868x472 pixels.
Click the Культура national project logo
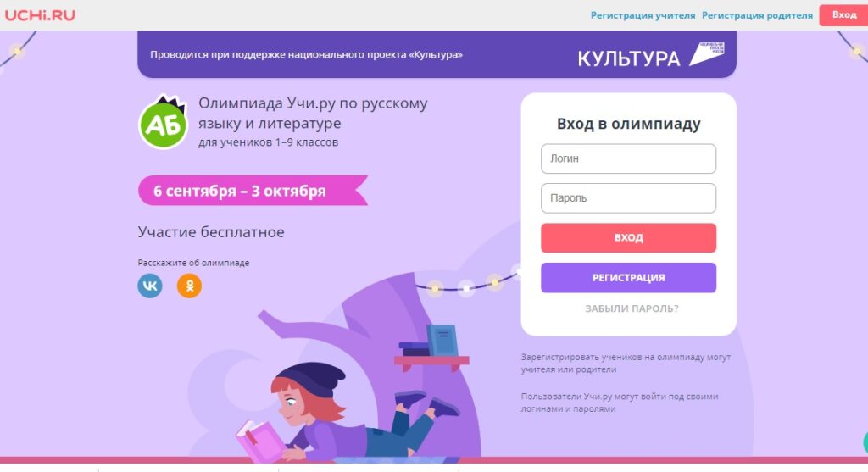coord(651,55)
